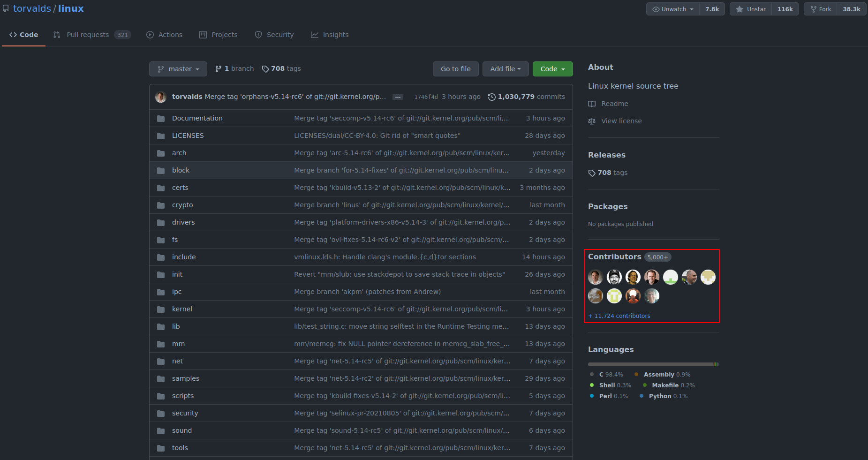
Task: Click the tools folder icon
Action: pos(161,448)
